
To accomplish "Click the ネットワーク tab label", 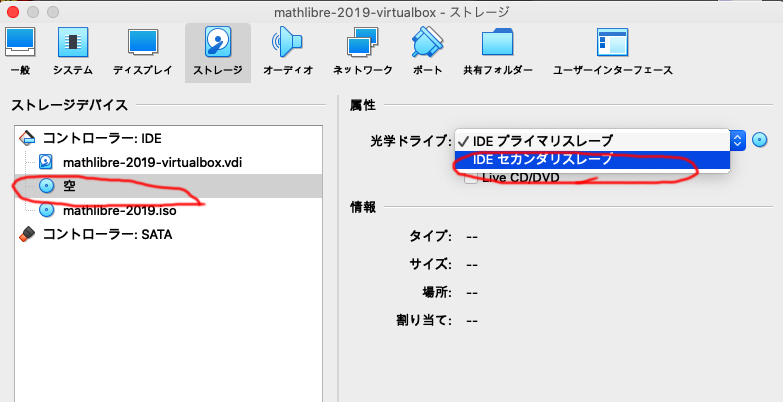I will (363, 70).
